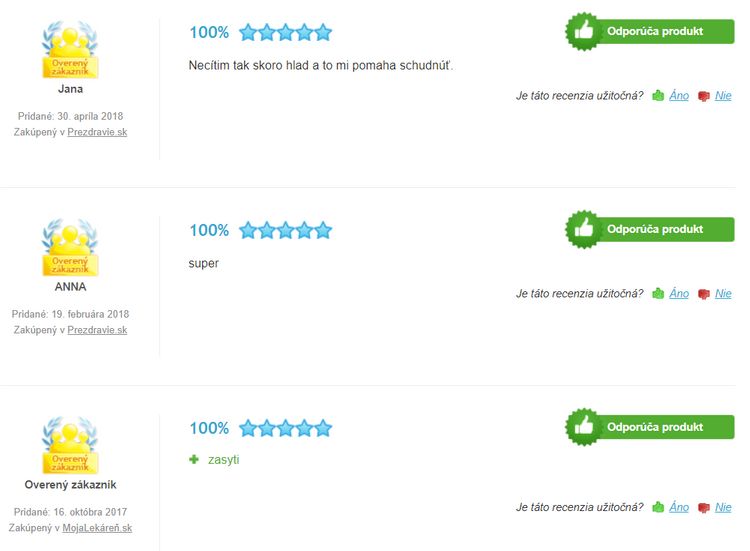Viewport: 750px width, 551px height.
Task: Click green thumbs-up icon in Jana's review
Action: click(x=658, y=96)
